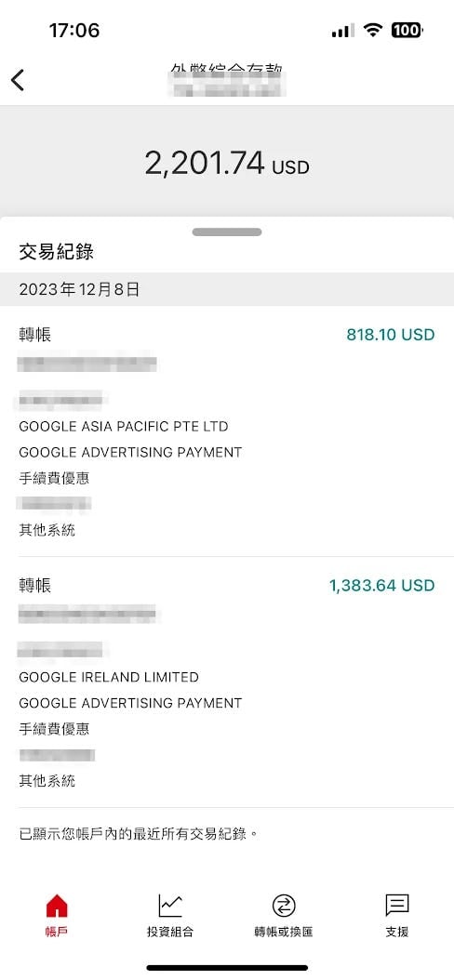Screen dimensions: 454x980
Task: Check the Wi-Fi status icon
Action: point(373,30)
